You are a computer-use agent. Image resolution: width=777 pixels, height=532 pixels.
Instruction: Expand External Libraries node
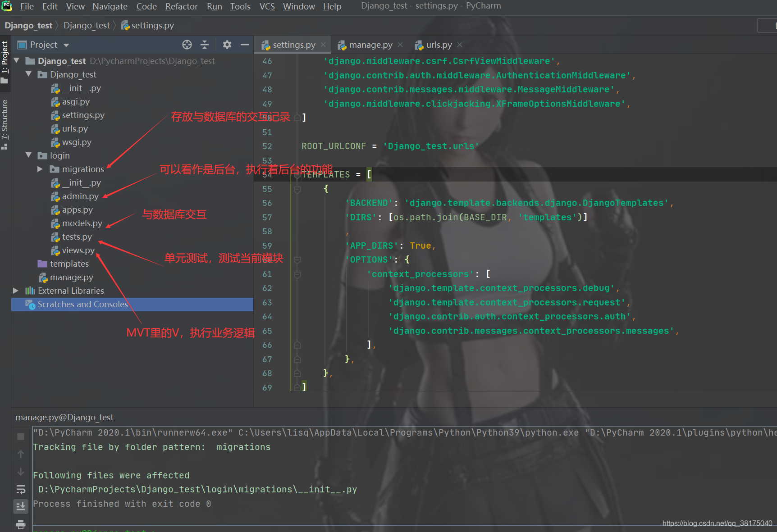[16, 291]
